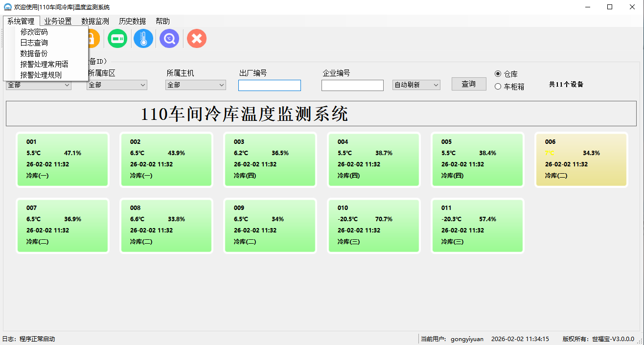Click the green device toolbar icon

[x=117, y=38]
